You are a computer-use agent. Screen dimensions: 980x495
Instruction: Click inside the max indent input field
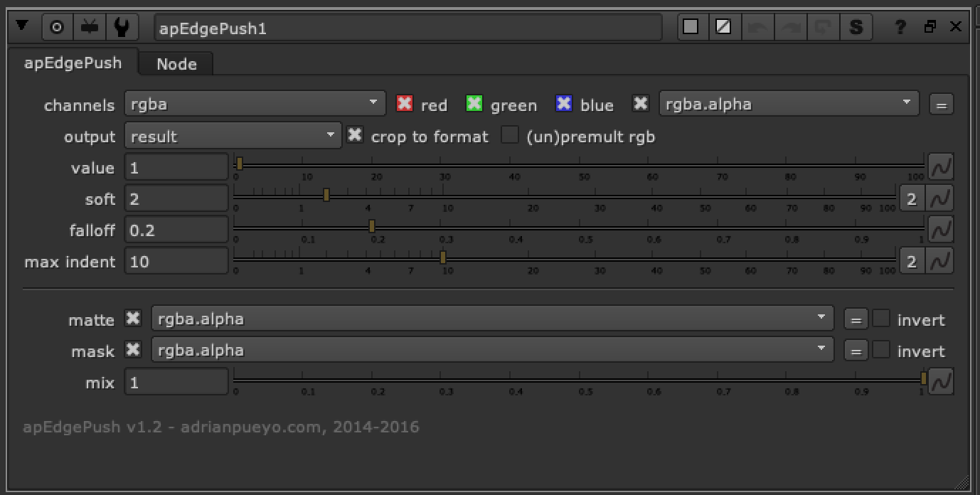click(x=176, y=261)
